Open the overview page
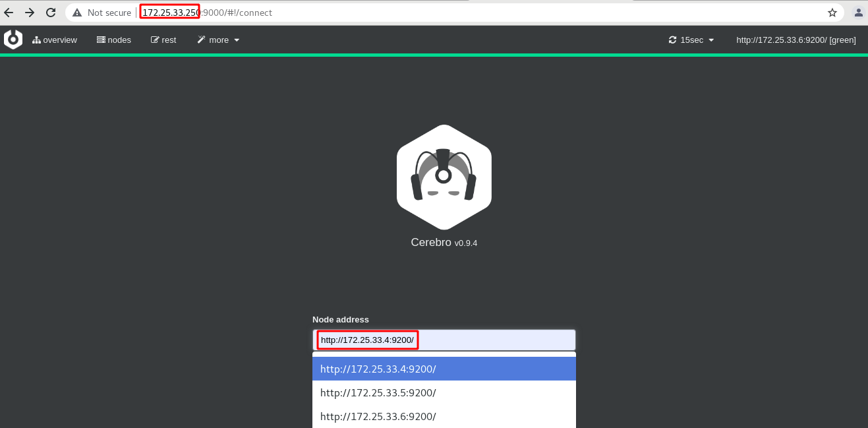This screenshot has width=868, height=428. click(x=55, y=40)
